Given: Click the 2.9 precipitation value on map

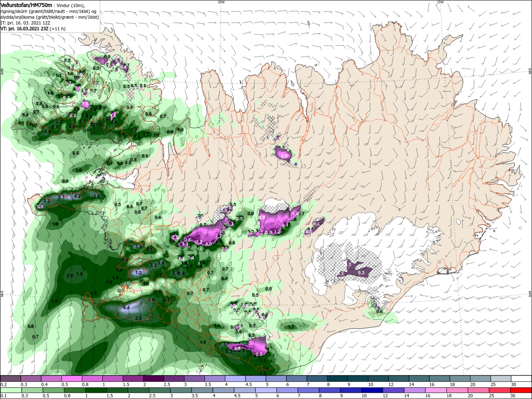Looking at the screenshot, I should [x=151, y=299].
